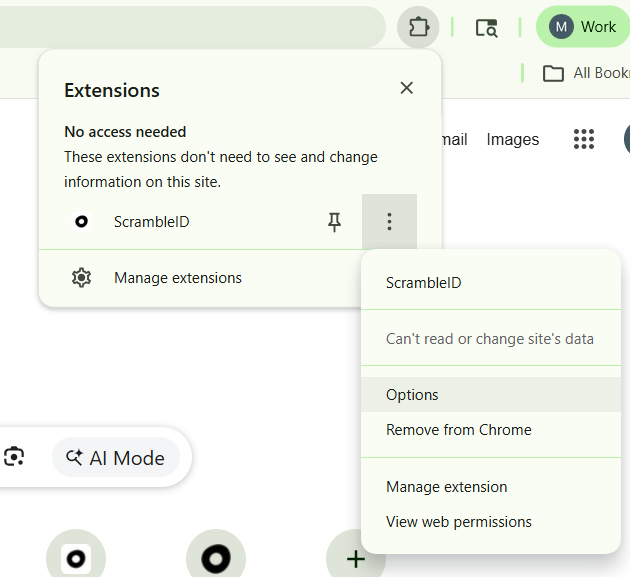This screenshot has width=630, height=577.
Task: Open the Google apps grid icon
Action: click(584, 139)
